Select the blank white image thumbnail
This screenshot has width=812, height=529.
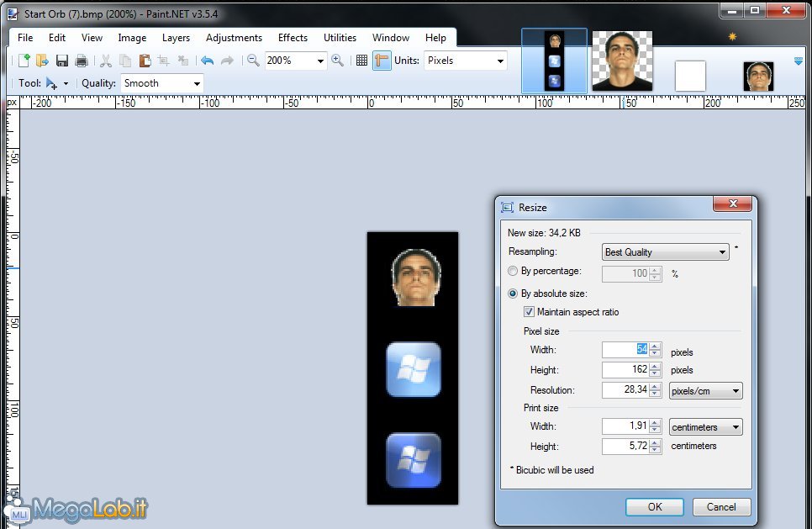point(690,76)
